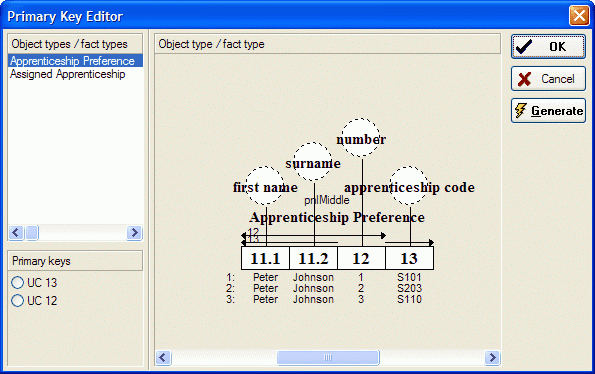Click the object list scrollbar thumb
This screenshot has height=374, width=595.
pos(32,233)
